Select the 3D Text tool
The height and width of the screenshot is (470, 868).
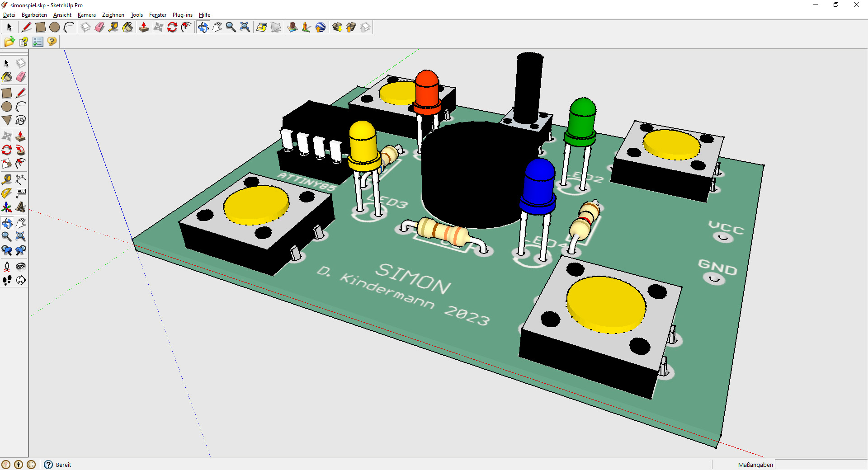(x=21, y=207)
